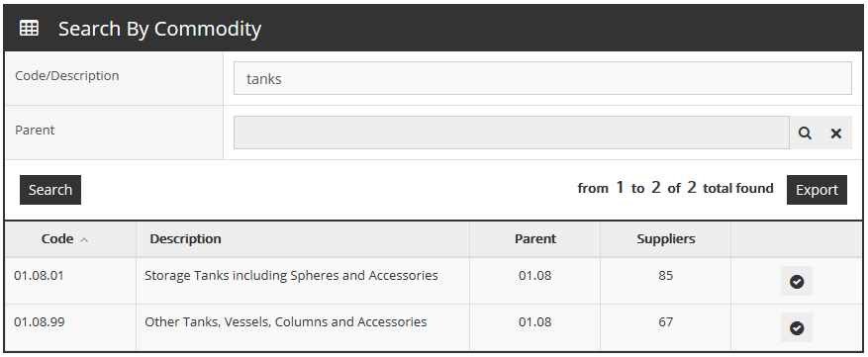Select Storage Tanks including Spheres description
Viewport: 868px width, 357px height.
tap(291, 276)
